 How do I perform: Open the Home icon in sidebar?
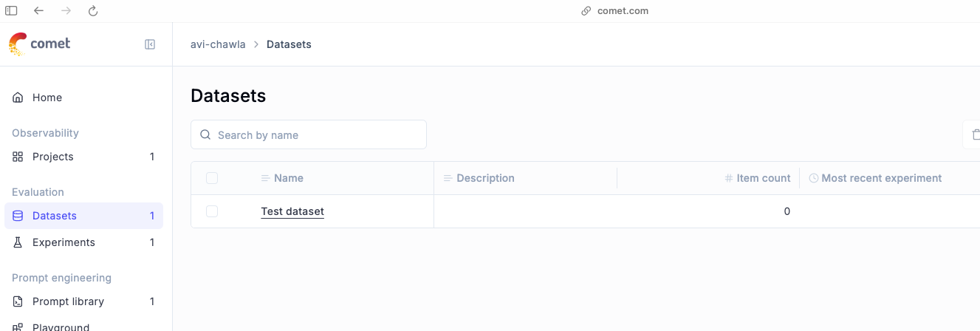coord(18,98)
